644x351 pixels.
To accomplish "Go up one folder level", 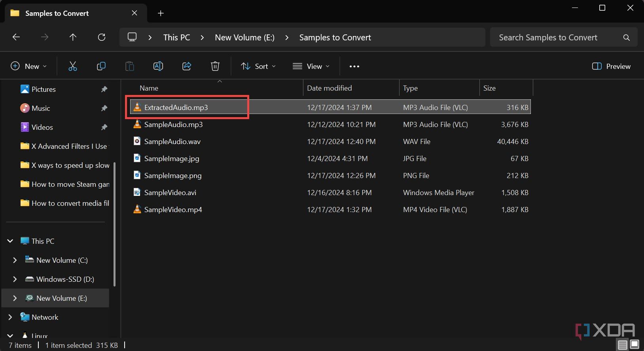I will click(73, 37).
